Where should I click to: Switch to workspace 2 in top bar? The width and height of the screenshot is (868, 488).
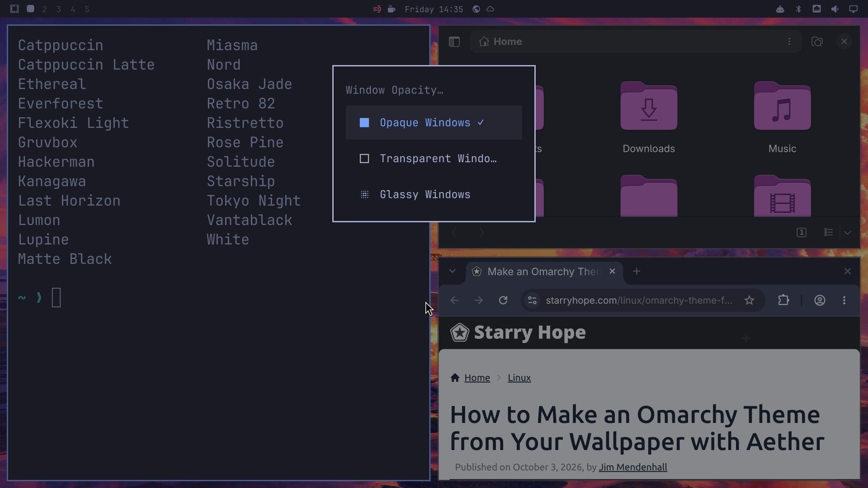44,9
